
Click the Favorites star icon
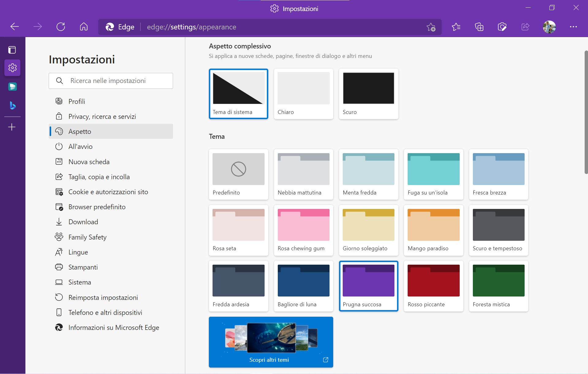point(456,27)
